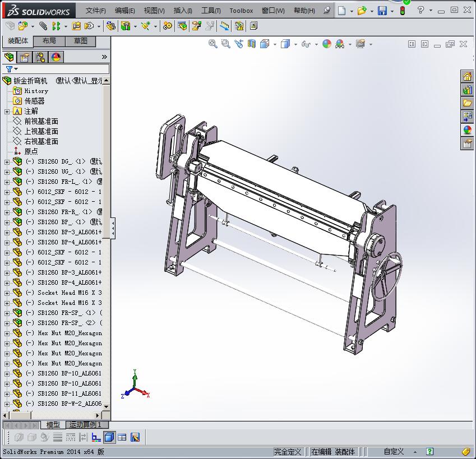The width and height of the screenshot is (476, 459).
Task: Open the Toolbox menu
Action: coord(241,11)
